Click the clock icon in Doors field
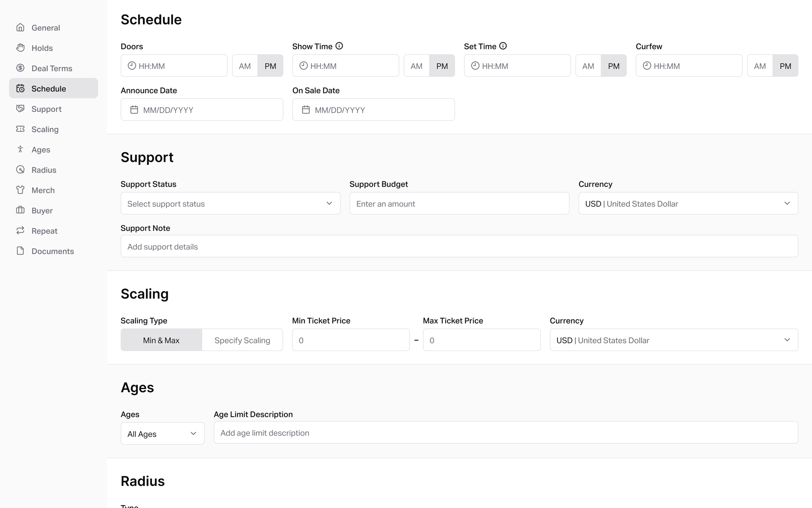The image size is (812, 508). (132, 66)
